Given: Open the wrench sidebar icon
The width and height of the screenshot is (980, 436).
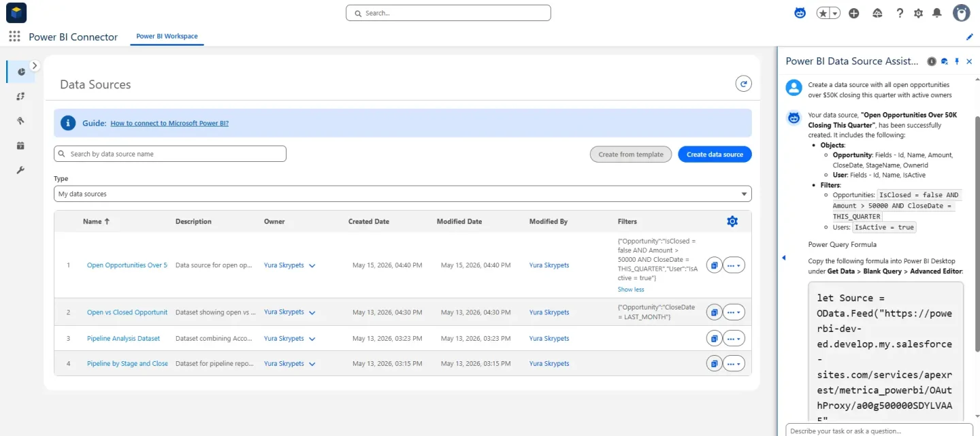Looking at the screenshot, I should pos(20,170).
